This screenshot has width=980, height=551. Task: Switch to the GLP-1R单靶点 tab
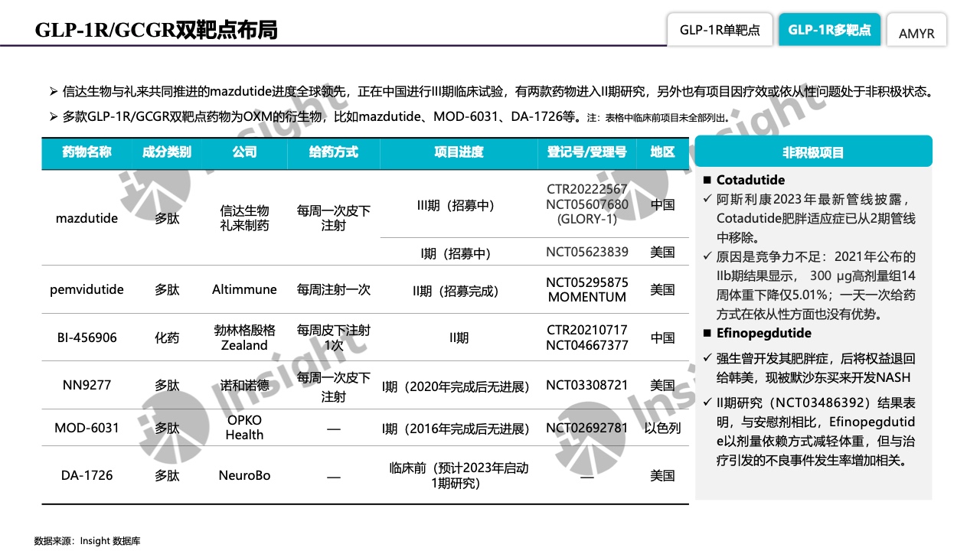point(720,30)
